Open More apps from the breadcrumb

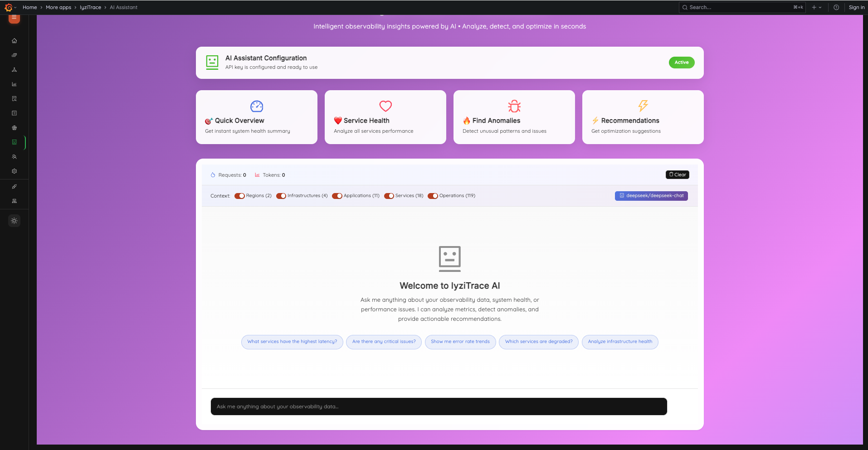[58, 7]
